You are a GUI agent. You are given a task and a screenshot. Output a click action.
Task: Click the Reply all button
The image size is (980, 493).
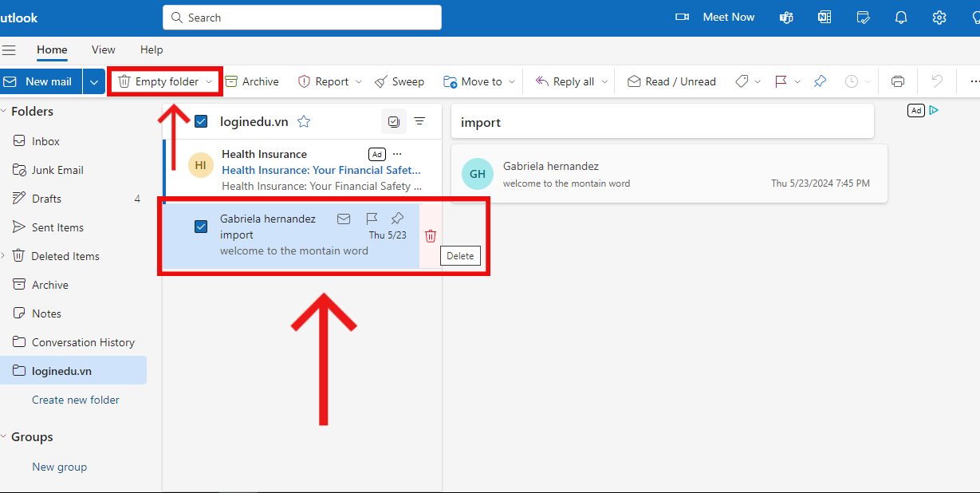coord(565,81)
